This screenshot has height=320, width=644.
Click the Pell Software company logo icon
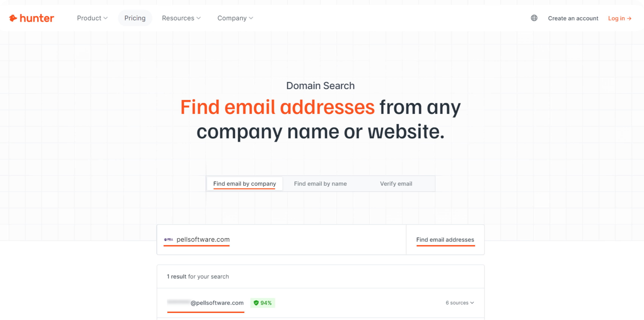(169, 239)
